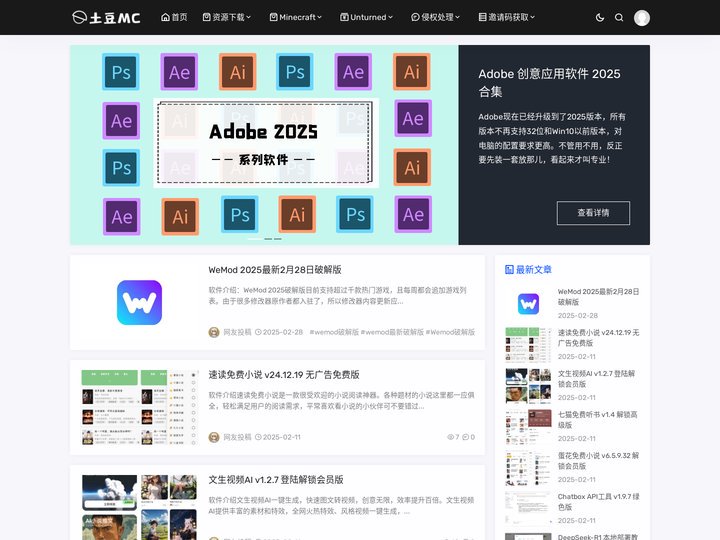The width and height of the screenshot is (720, 540).
Task: Click the icon beside Unturned menu
Action: coord(344,17)
